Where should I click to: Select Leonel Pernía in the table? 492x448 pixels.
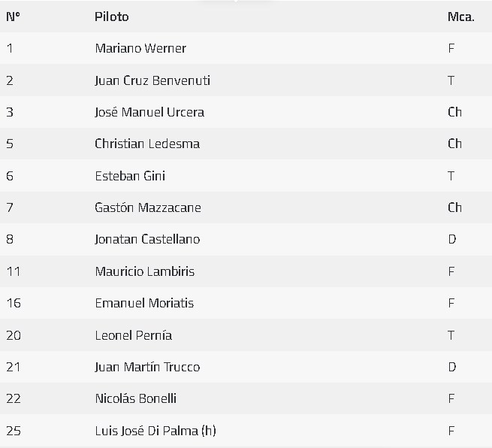click(134, 335)
